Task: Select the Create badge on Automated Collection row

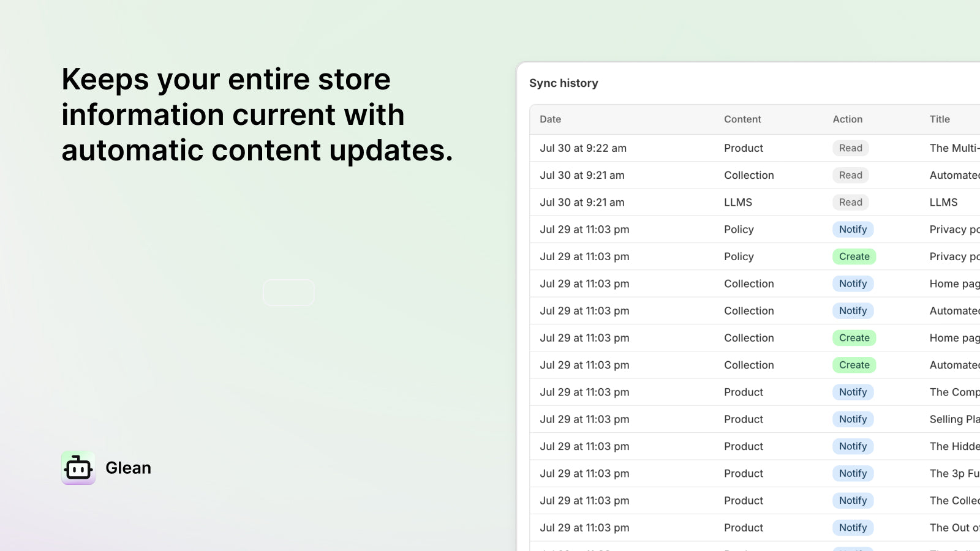Action: point(854,364)
